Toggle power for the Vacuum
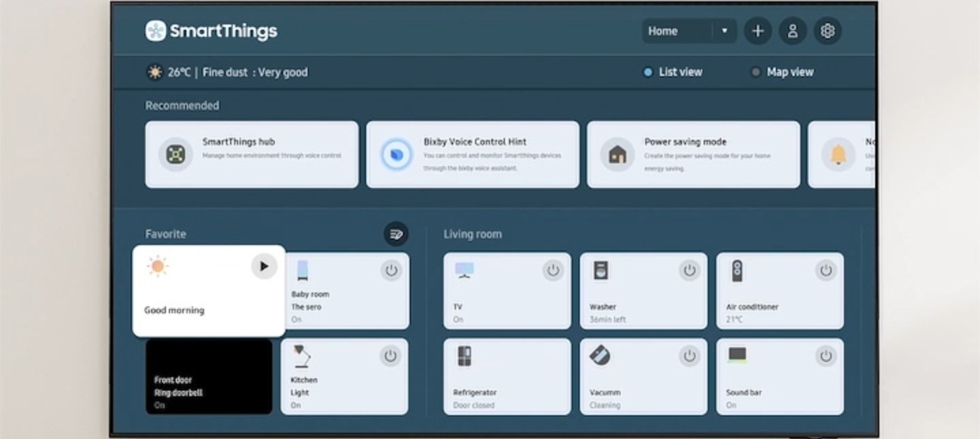Image resolution: width=980 pixels, height=439 pixels. (689, 356)
